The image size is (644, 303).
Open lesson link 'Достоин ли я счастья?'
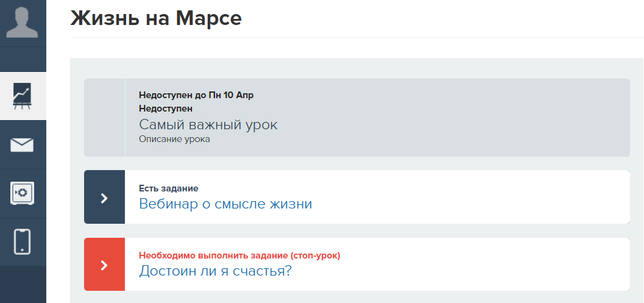[x=215, y=271]
